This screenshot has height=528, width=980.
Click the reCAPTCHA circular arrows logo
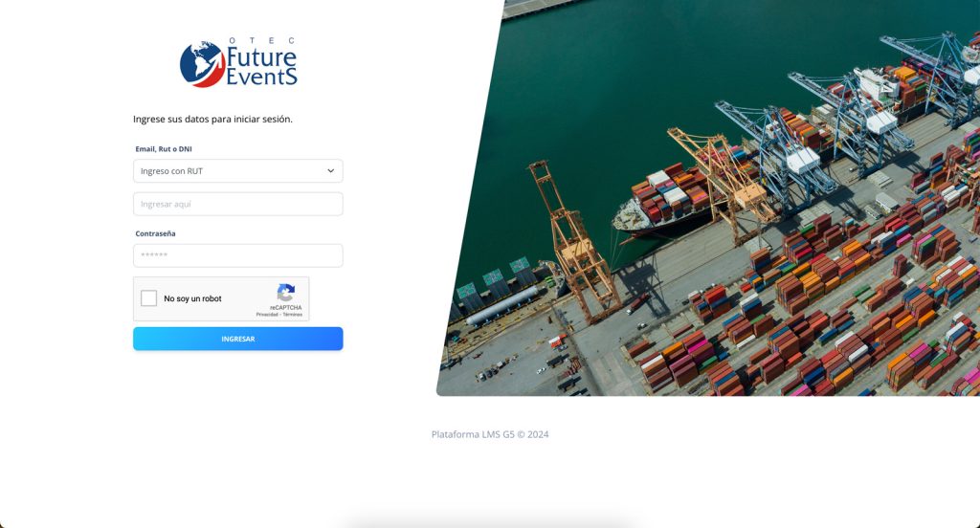click(285, 293)
